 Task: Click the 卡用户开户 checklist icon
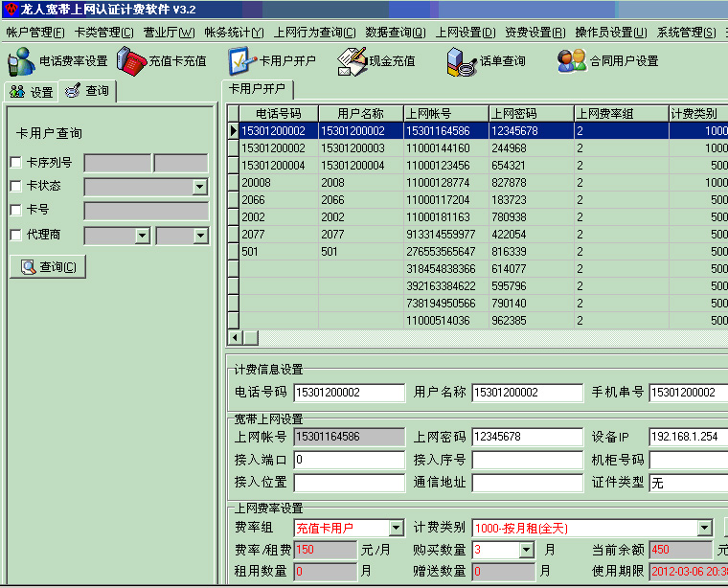242,61
